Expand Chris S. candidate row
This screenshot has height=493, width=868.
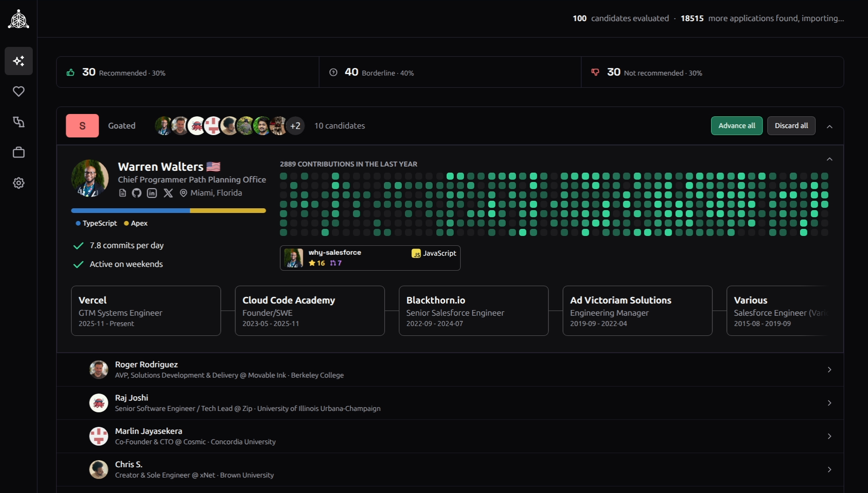450,470
